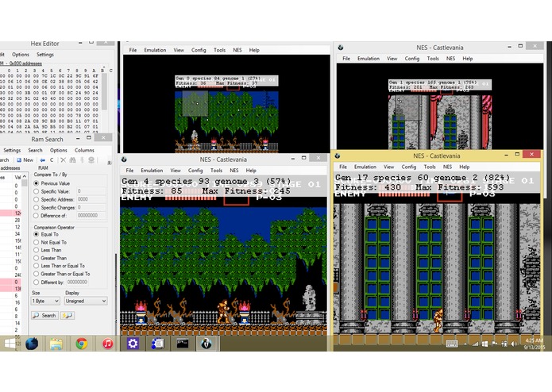Select the Specific Changes radio button

pyautogui.click(x=37, y=207)
